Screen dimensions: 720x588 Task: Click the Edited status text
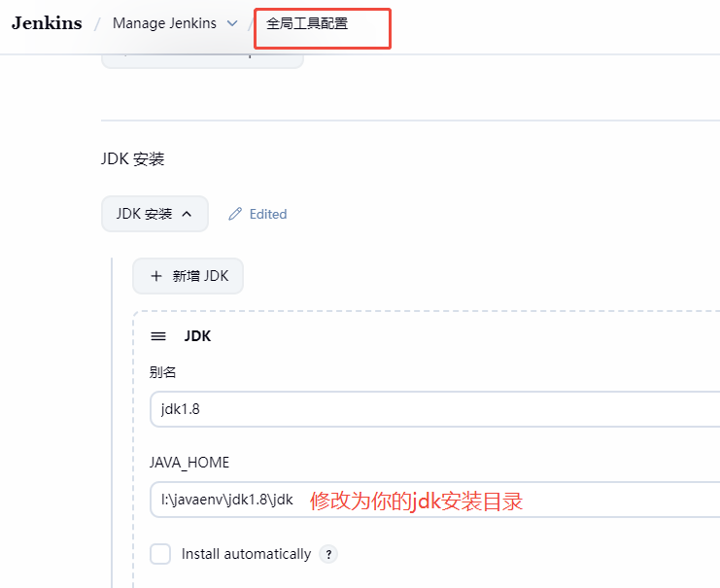[x=268, y=214]
